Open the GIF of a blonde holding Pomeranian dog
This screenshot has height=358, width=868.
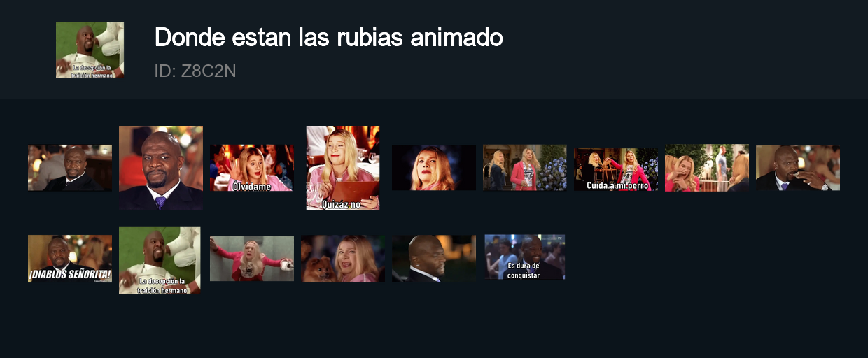click(x=343, y=259)
